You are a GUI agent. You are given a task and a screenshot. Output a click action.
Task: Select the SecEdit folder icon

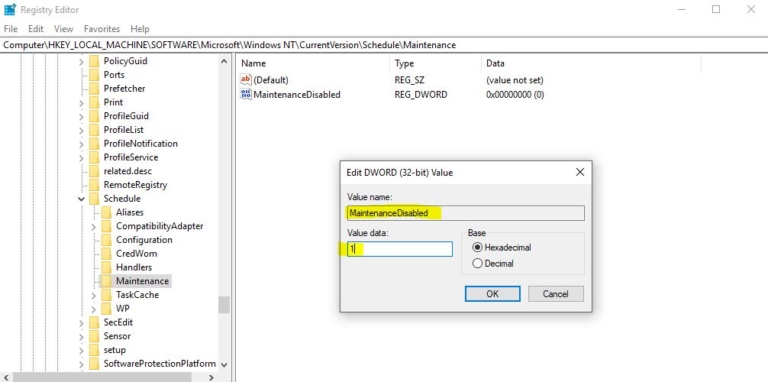click(94, 322)
